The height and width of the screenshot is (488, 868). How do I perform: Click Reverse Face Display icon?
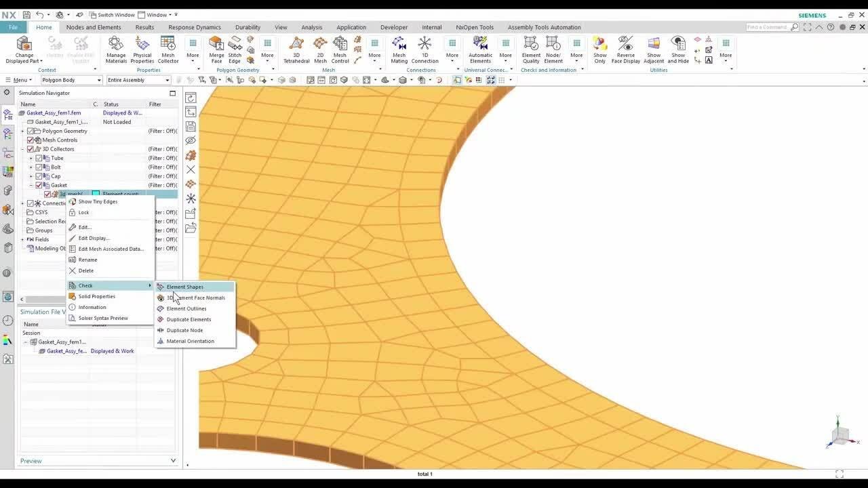[626, 44]
